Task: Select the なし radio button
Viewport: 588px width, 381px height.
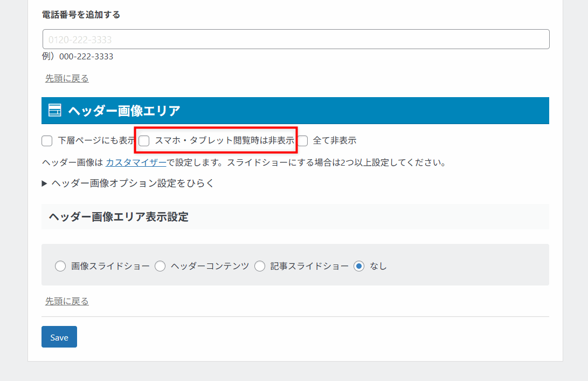Action: pyautogui.click(x=359, y=266)
